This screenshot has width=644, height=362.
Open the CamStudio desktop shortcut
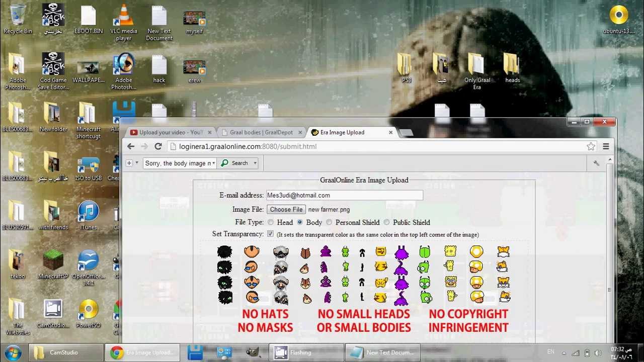click(53, 313)
